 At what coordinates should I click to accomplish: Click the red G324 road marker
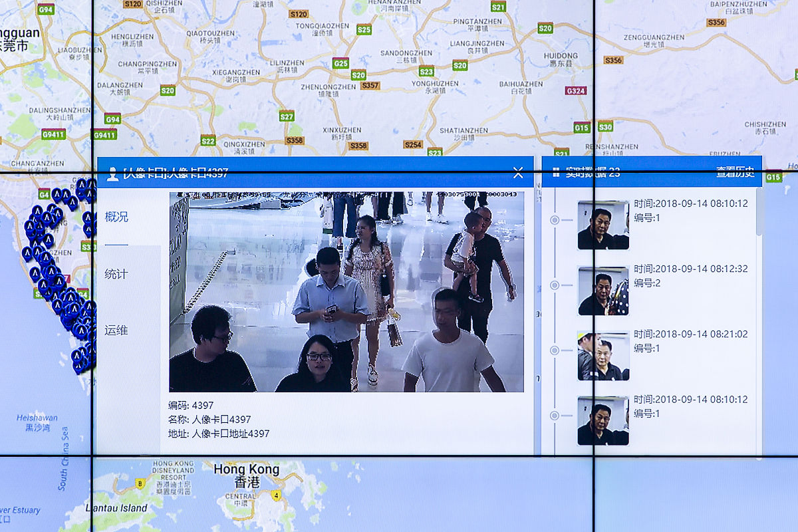coord(575,90)
